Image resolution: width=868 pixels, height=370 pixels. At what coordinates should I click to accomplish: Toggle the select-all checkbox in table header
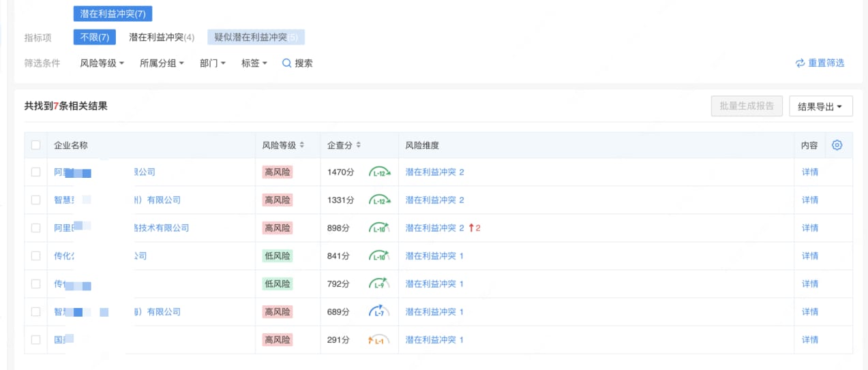(x=36, y=145)
